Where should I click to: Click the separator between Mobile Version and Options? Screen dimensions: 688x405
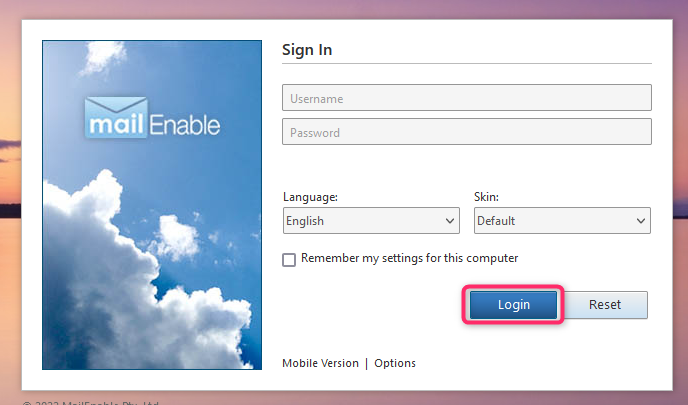tap(366, 363)
